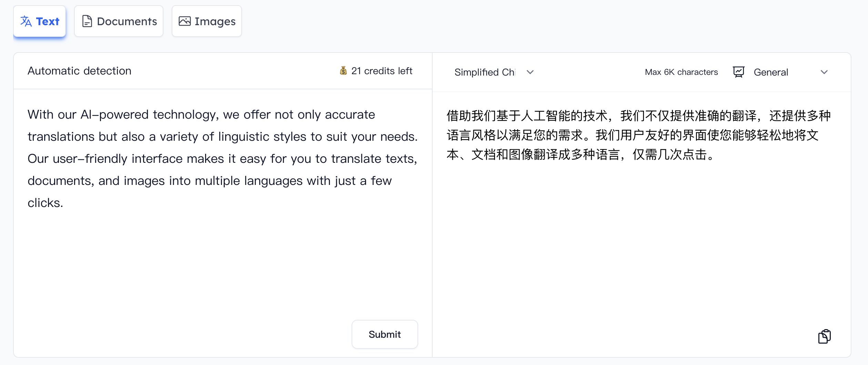
Task: Check remaining credits via 21 credits left
Action: [381, 70]
